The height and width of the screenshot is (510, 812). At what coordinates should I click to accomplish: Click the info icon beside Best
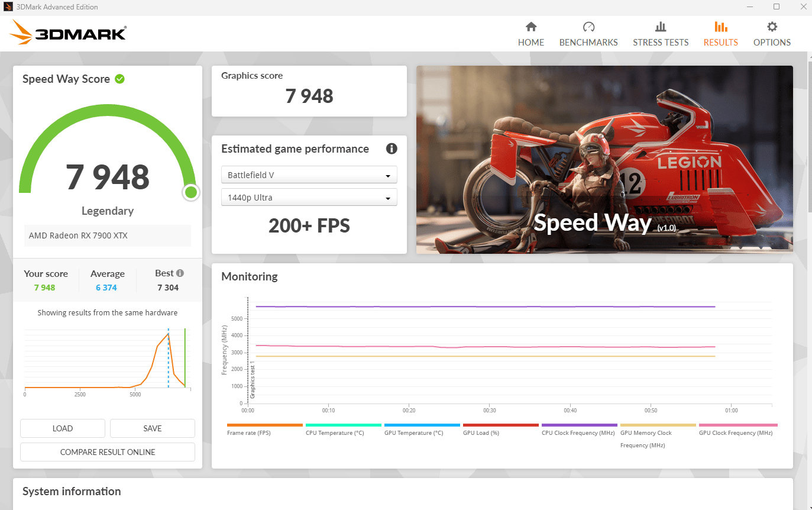(180, 273)
